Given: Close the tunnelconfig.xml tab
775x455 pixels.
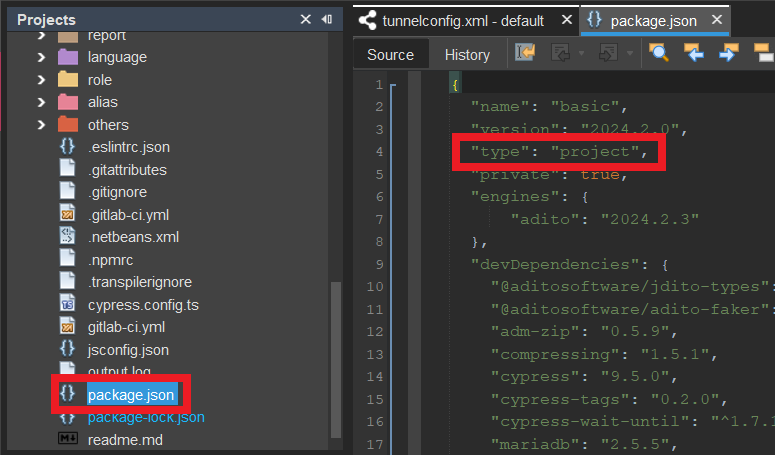Looking at the screenshot, I should [567, 20].
